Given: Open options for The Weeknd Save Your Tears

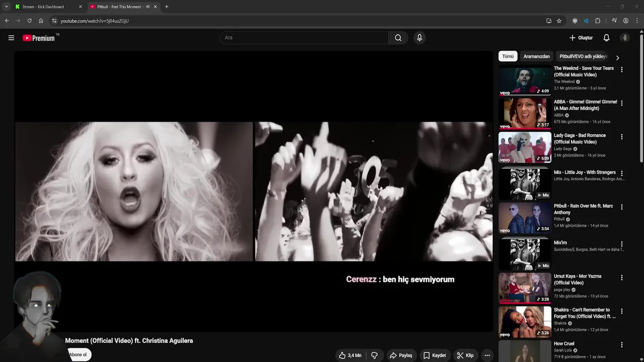Looking at the screenshot, I should point(621,70).
